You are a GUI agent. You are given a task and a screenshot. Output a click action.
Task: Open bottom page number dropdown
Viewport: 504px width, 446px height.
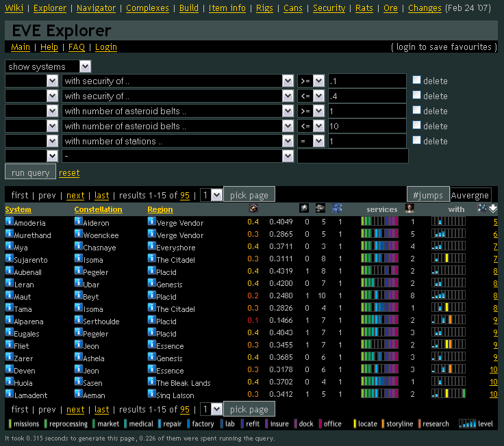click(x=211, y=409)
